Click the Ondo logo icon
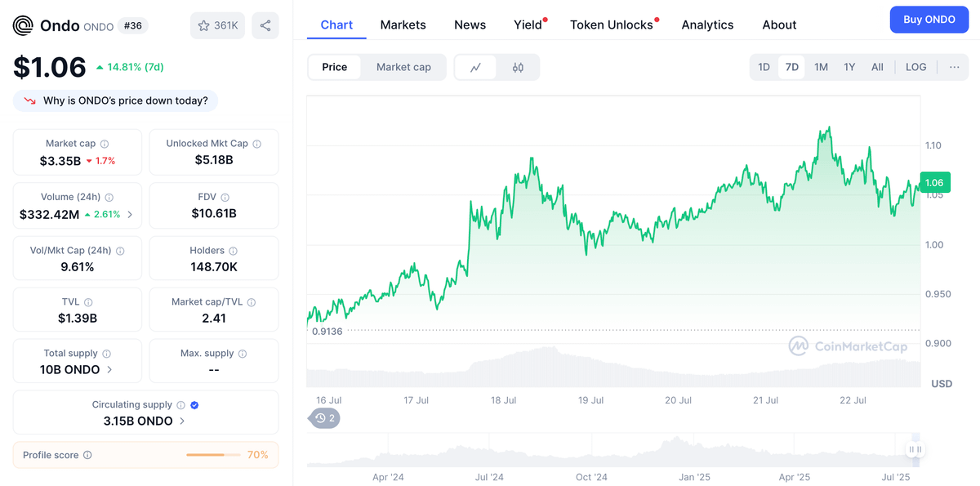 point(23,26)
